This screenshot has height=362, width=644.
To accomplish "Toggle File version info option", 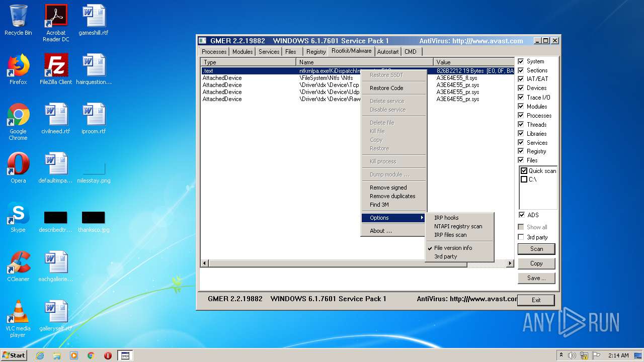I will click(459, 248).
